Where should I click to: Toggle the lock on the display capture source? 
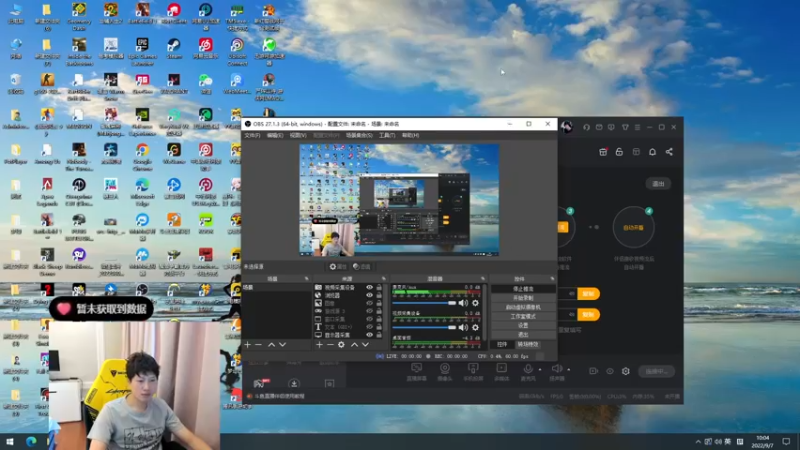[379, 335]
